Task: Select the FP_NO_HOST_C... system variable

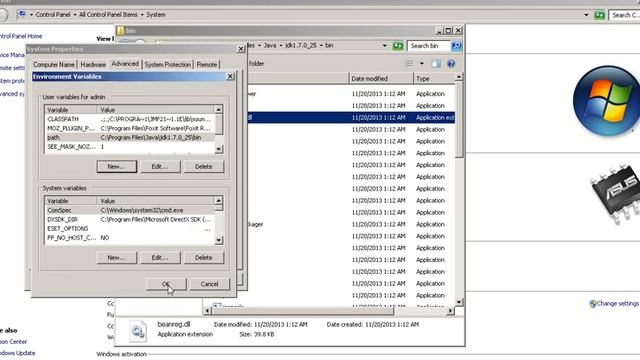Action: (x=129, y=238)
